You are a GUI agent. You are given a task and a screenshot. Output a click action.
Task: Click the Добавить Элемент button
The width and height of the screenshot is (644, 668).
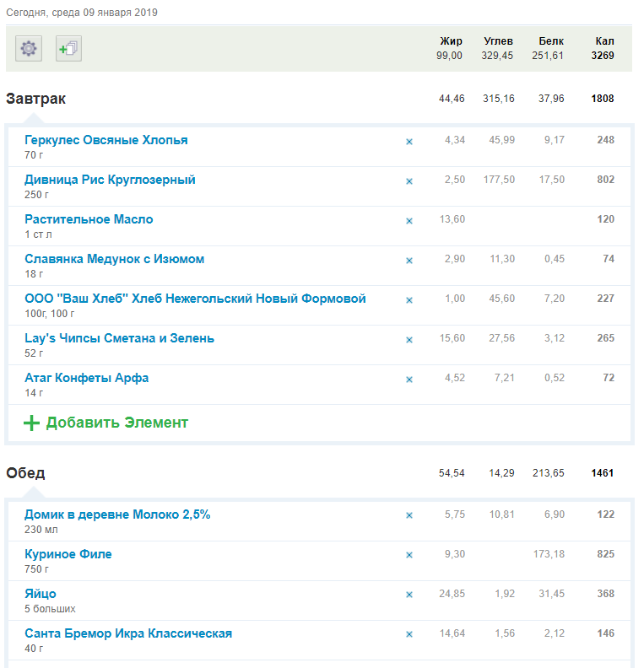point(116,423)
